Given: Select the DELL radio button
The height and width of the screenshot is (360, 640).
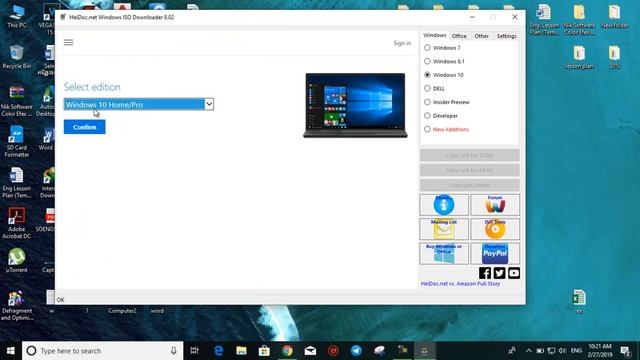Looking at the screenshot, I should tap(427, 88).
